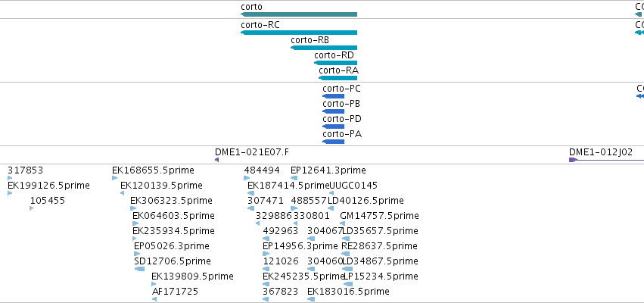Viewport: 644px width, 303px height.
Task: Click the "EK168655.5prime" label text
Action: click(153, 170)
